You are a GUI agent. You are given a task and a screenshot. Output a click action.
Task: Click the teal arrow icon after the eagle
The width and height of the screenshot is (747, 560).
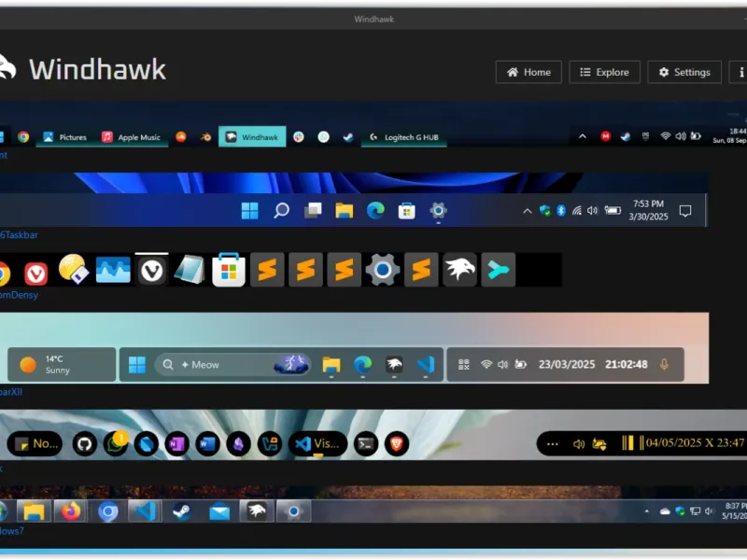[x=499, y=270]
